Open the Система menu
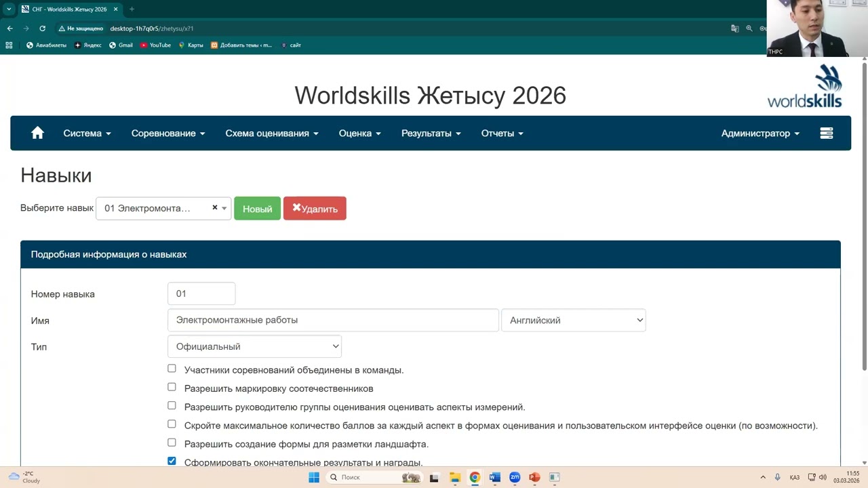The height and width of the screenshot is (488, 868). tap(87, 134)
